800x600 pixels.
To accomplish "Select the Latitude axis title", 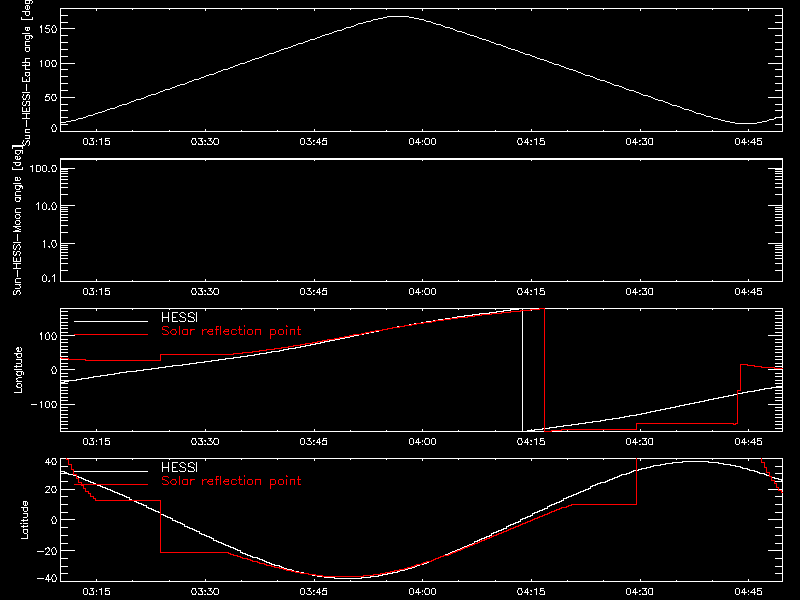I will tap(24, 520).
